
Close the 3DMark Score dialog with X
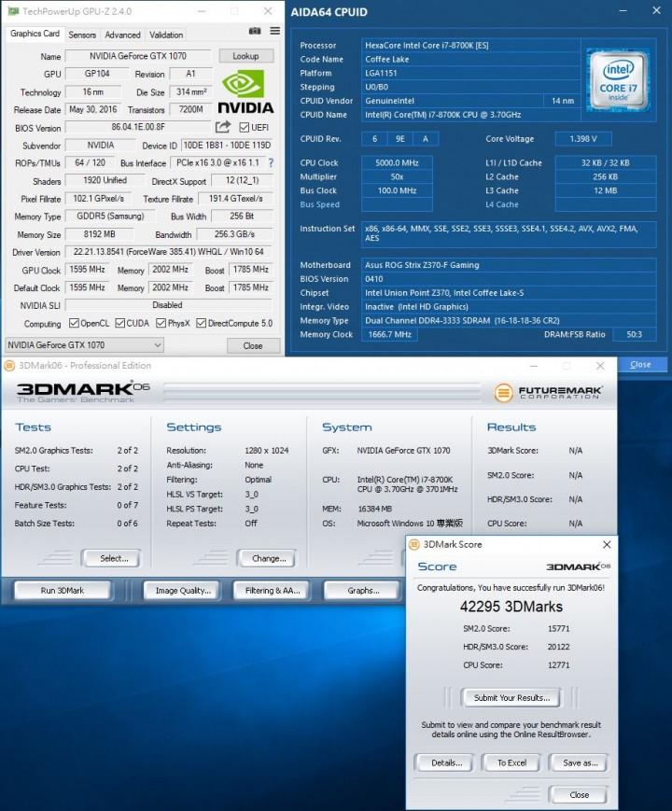pos(607,545)
